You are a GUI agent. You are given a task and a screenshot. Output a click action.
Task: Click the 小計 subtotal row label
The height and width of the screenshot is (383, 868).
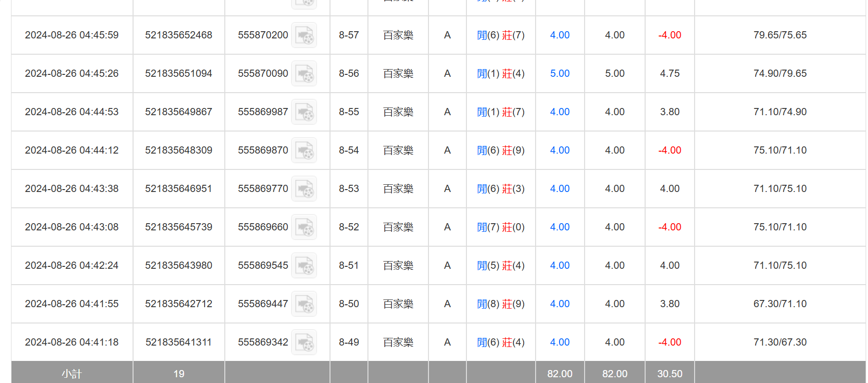tap(72, 373)
